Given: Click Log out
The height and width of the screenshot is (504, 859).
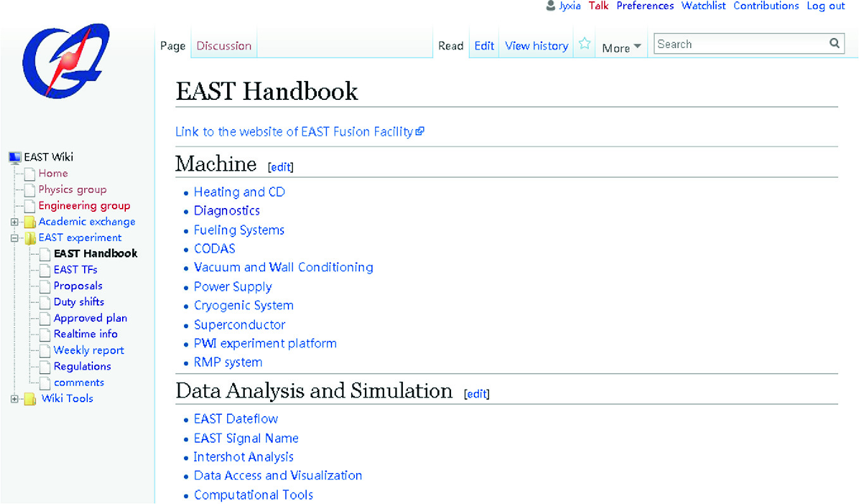Looking at the screenshot, I should pyautogui.click(x=825, y=6).
